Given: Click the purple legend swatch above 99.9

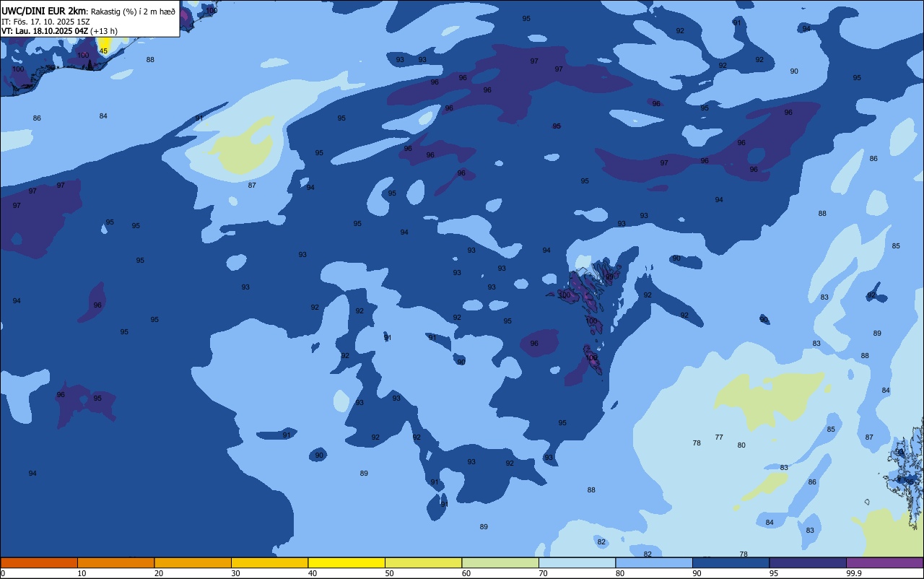Looking at the screenshot, I should (884, 562).
